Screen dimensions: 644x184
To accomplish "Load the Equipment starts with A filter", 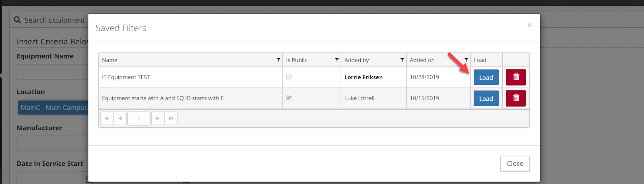I will tap(486, 98).
